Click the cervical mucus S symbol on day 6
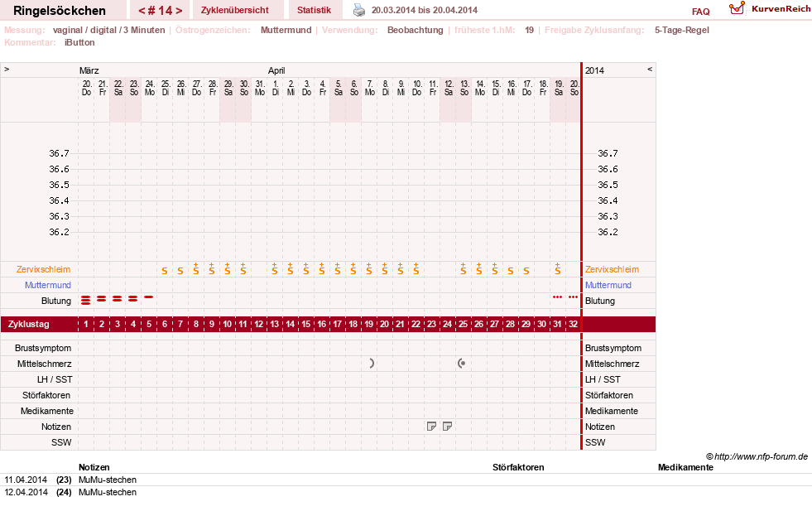 tap(164, 271)
